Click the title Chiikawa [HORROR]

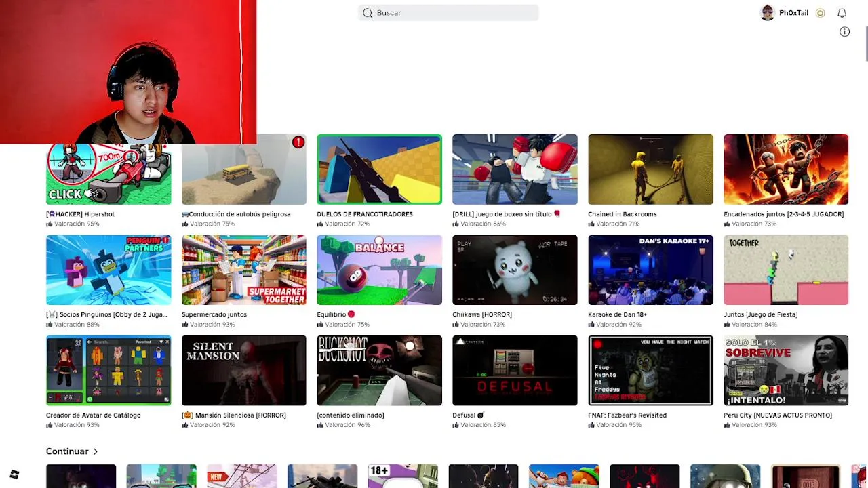coord(482,314)
